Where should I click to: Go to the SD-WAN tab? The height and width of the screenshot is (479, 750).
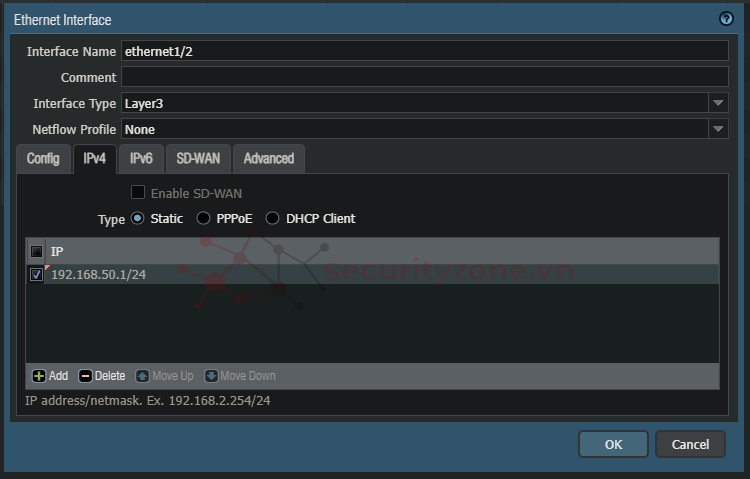pyautogui.click(x=198, y=159)
